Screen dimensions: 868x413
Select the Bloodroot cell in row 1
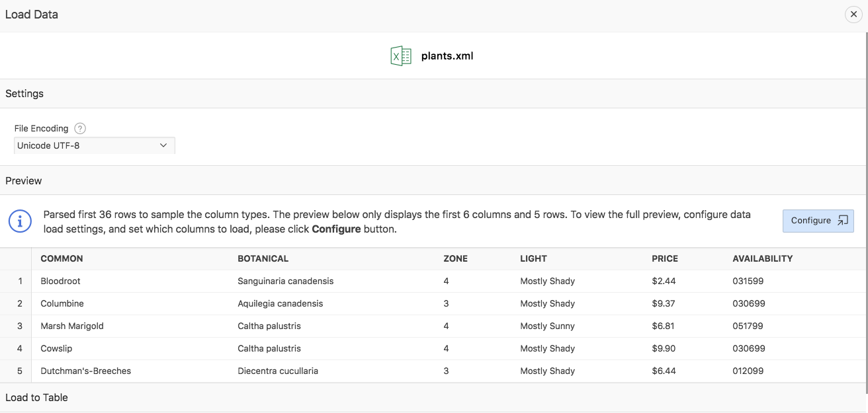pyautogui.click(x=60, y=281)
